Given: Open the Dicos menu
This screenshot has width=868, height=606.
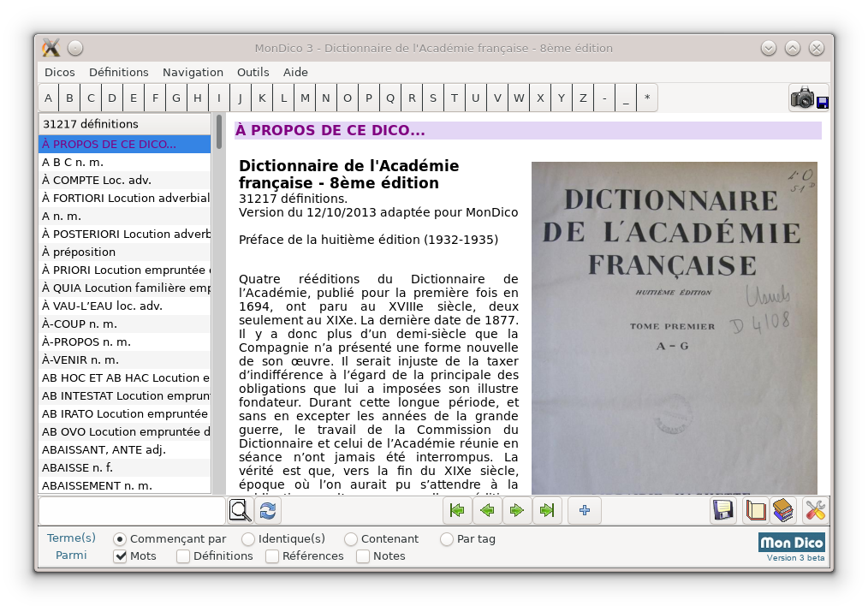Looking at the screenshot, I should click(60, 73).
